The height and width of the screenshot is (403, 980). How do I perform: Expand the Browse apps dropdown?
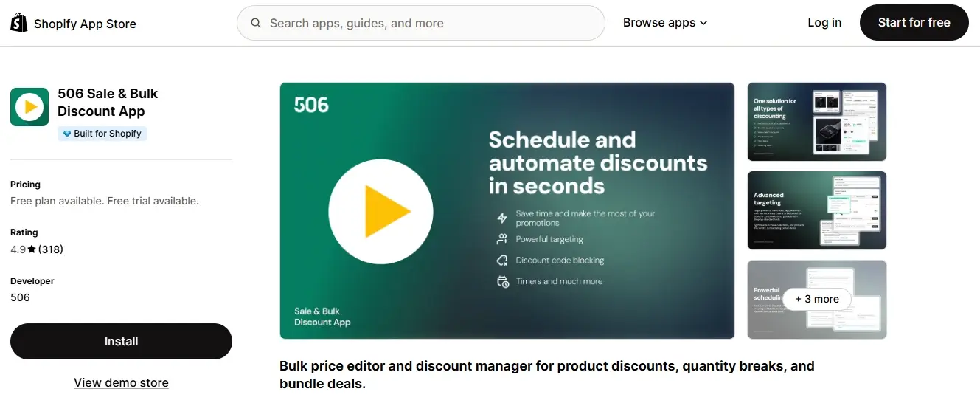tap(665, 23)
